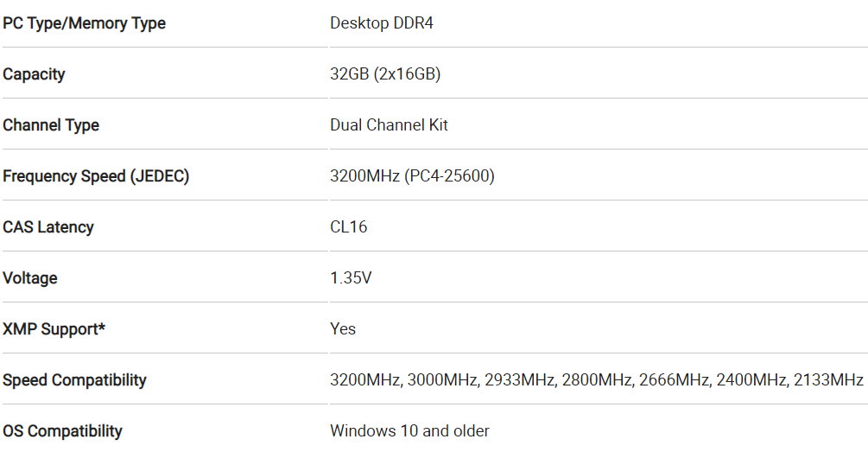The width and height of the screenshot is (868, 452).
Task: Click 2133MHz in the speed compatibility list
Action: click(x=828, y=380)
